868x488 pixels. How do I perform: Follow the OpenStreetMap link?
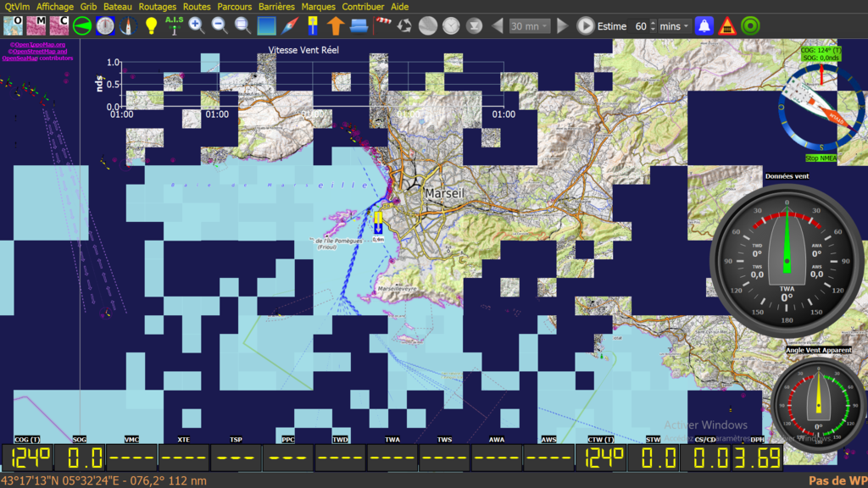pyautogui.click(x=37, y=52)
